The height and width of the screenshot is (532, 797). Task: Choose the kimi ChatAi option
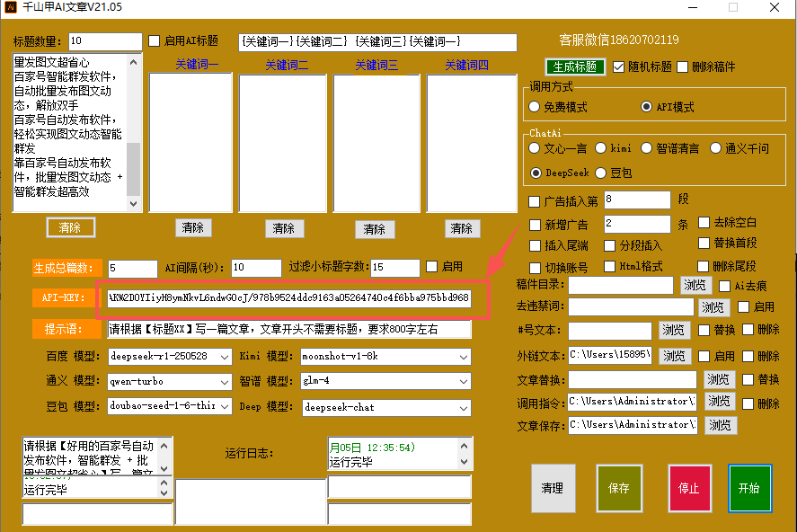click(x=601, y=148)
